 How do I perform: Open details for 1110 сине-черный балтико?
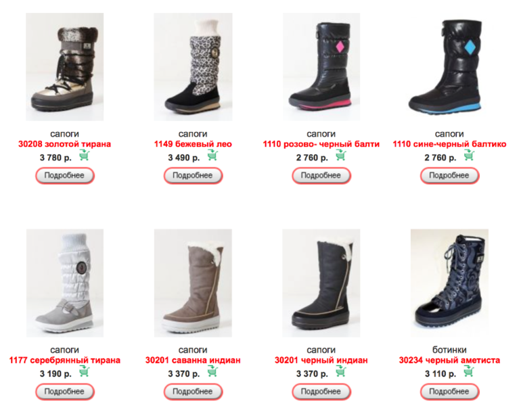449,176
